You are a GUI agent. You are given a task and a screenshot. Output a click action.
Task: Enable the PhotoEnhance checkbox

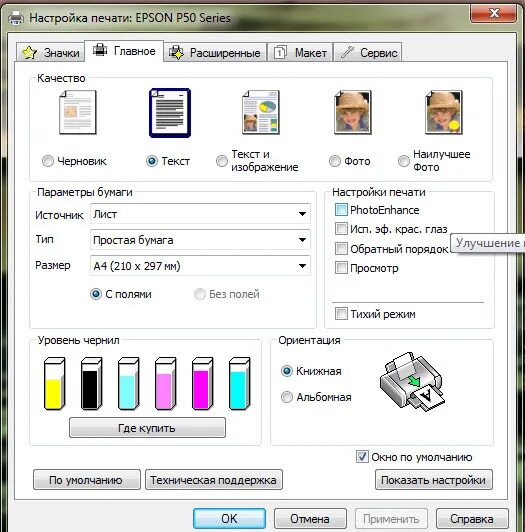(x=341, y=210)
